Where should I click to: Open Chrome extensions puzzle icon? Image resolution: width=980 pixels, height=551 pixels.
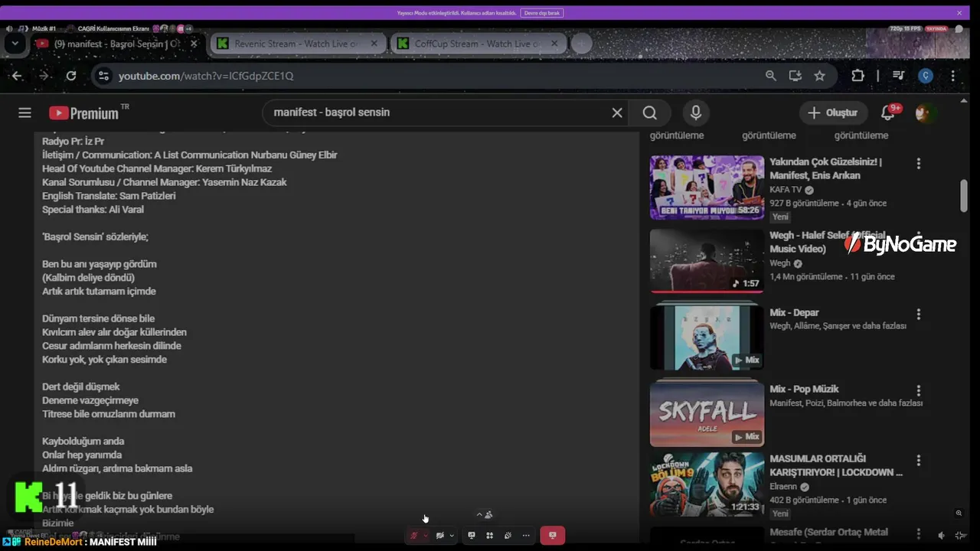click(857, 76)
